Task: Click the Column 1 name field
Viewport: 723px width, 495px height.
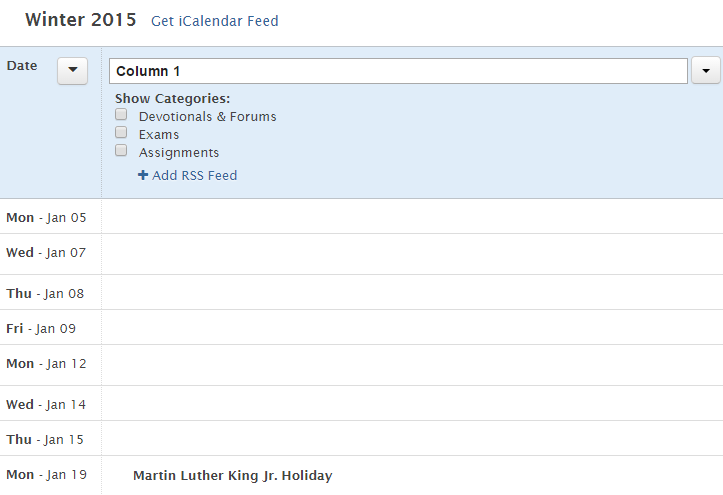Action: (x=398, y=71)
